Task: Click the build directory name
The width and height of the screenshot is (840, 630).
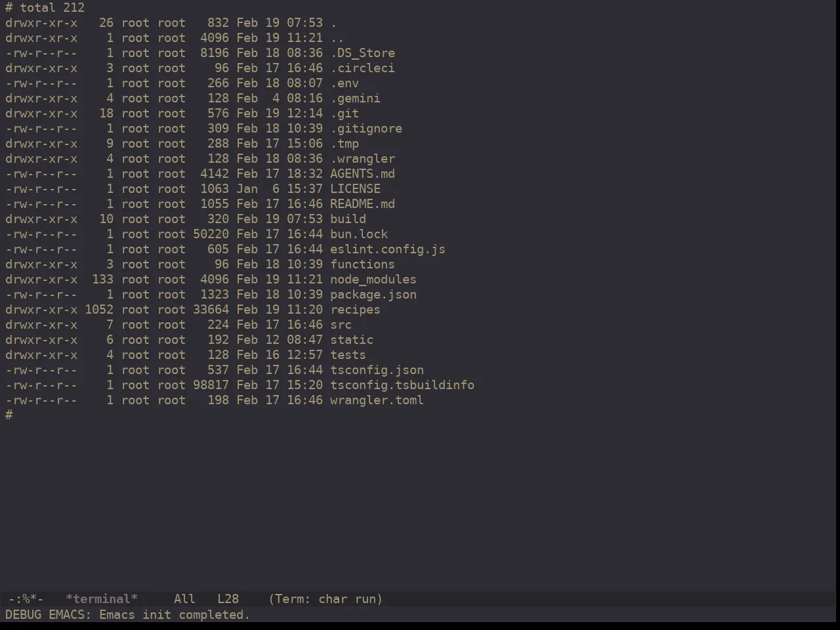Action: (x=348, y=219)
